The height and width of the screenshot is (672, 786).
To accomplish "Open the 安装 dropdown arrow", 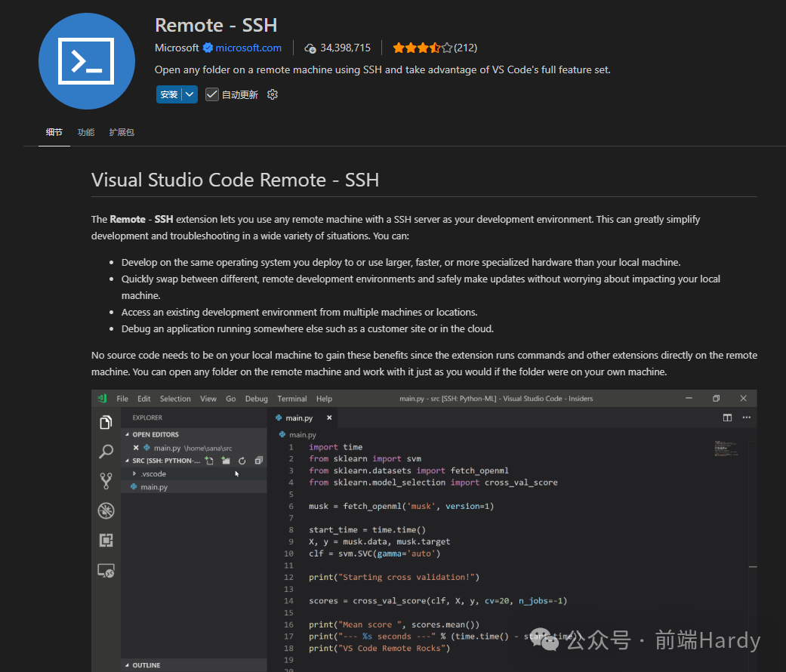I will [190, 94].
